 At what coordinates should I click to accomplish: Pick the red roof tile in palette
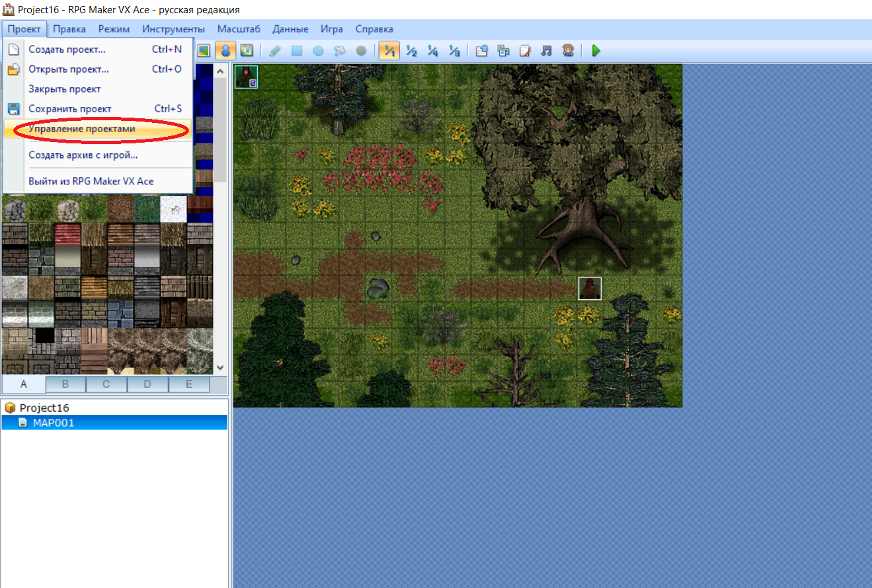point(67,236)
